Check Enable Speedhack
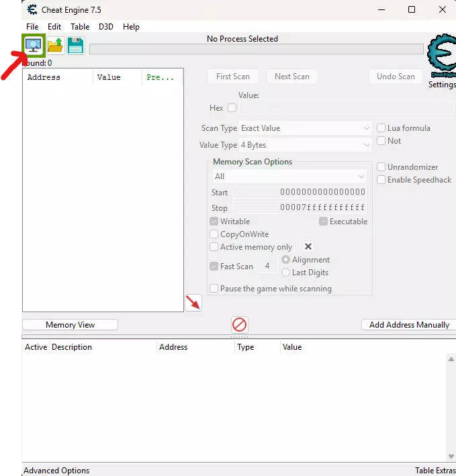456x476 pixels. [x=381, y=180]
